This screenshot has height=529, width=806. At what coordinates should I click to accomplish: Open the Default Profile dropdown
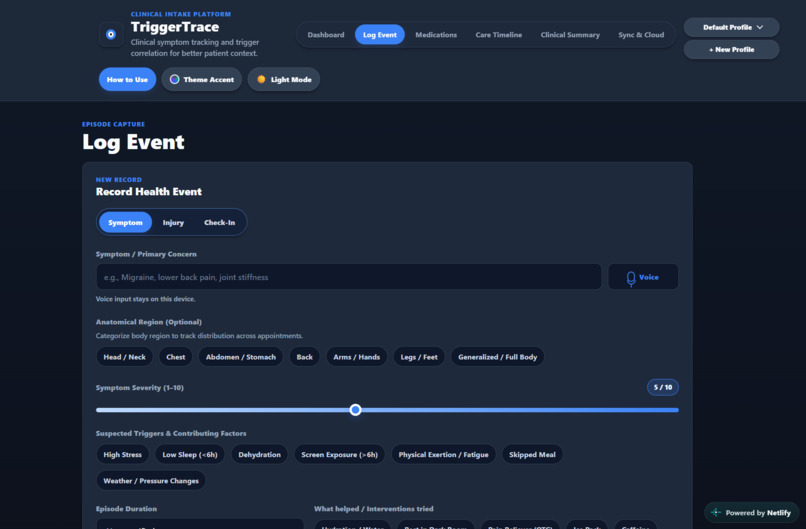[731, 27]
